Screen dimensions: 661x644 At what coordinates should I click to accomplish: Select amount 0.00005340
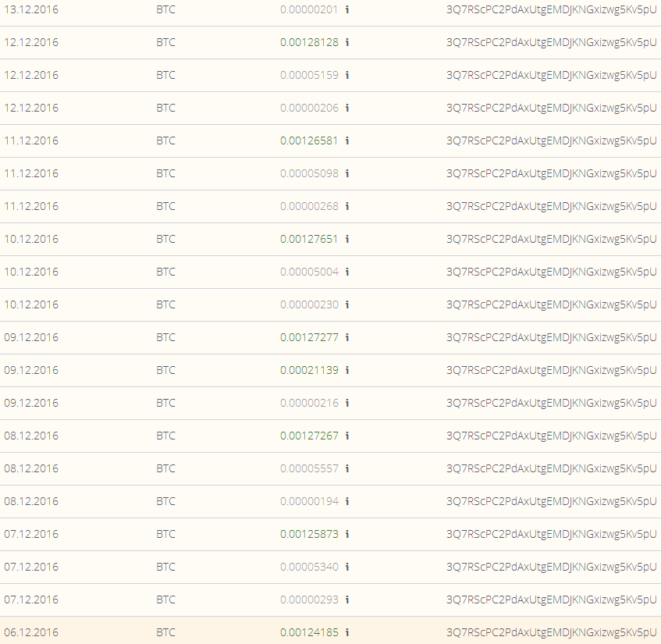[x=309, y=567]
